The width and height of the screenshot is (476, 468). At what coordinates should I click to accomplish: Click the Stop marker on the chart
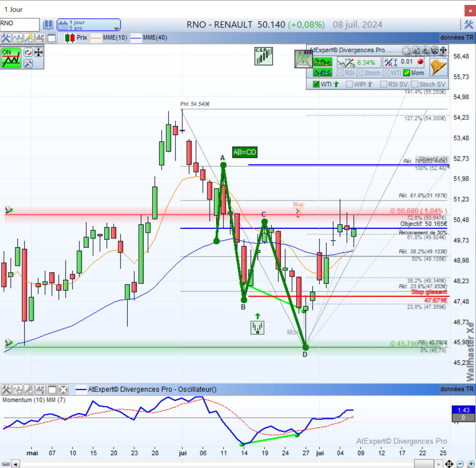tap(298, 210)
